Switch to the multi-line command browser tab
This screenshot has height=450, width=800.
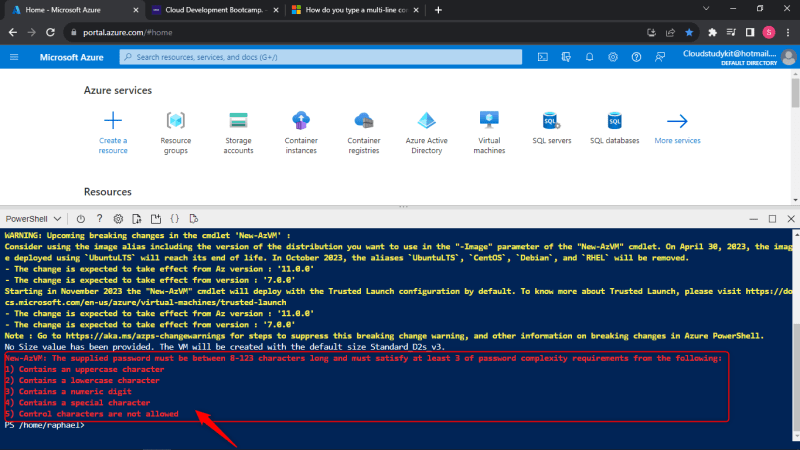click(x=356, y=10)
